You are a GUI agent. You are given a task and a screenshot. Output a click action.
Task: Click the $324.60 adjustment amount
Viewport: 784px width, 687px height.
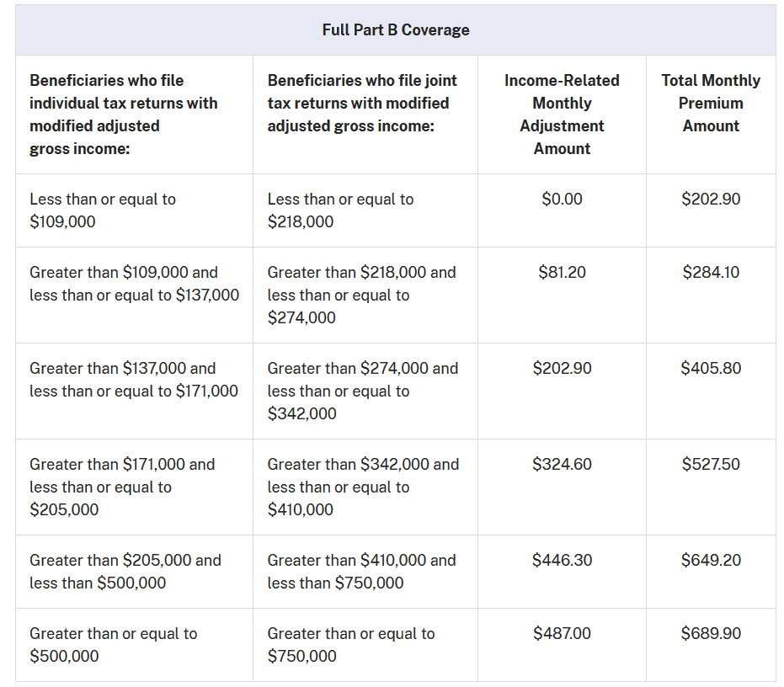click(x=562, y=465)
